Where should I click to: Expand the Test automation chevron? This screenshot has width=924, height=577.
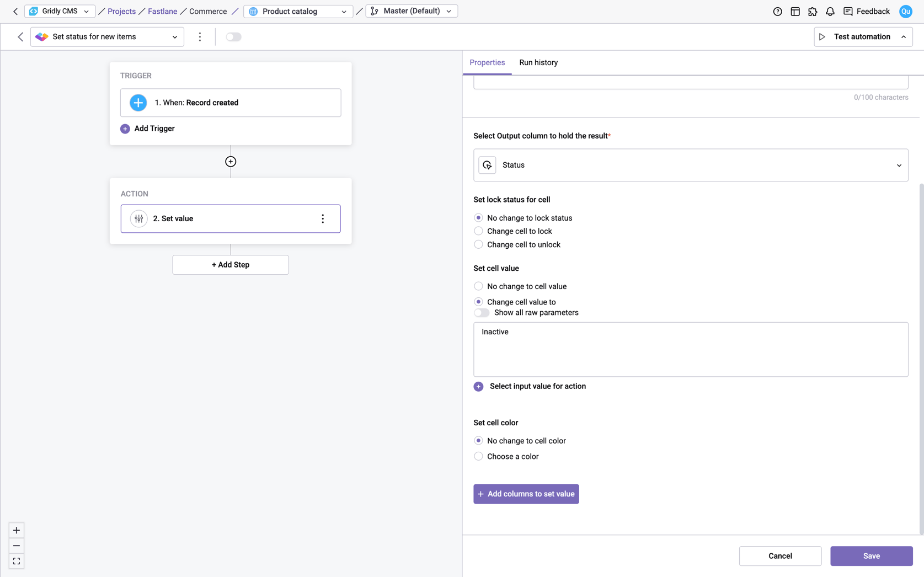(904, 37)
